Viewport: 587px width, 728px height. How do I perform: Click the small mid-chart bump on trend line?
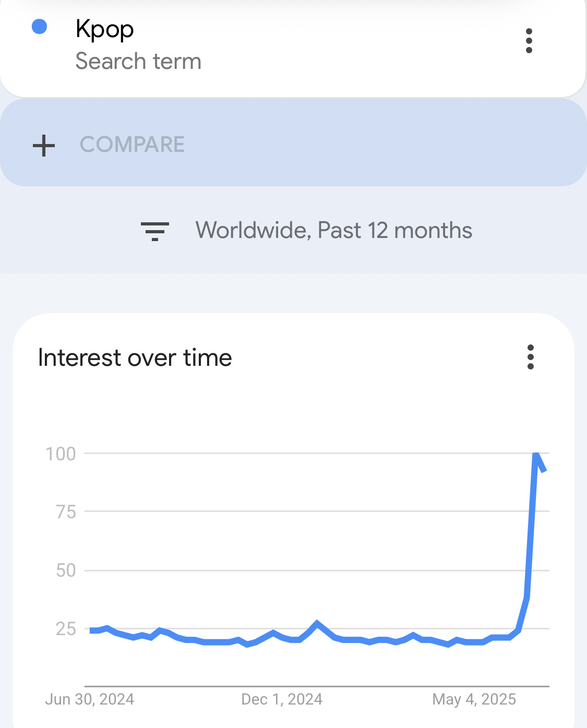click(317, 623)
